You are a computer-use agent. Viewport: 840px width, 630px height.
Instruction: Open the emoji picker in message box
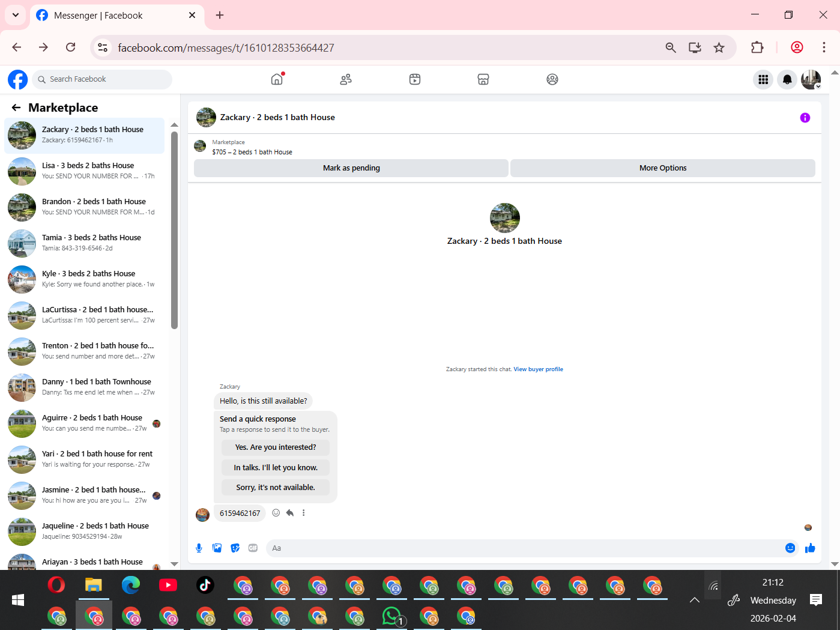[x=790, y=548]
